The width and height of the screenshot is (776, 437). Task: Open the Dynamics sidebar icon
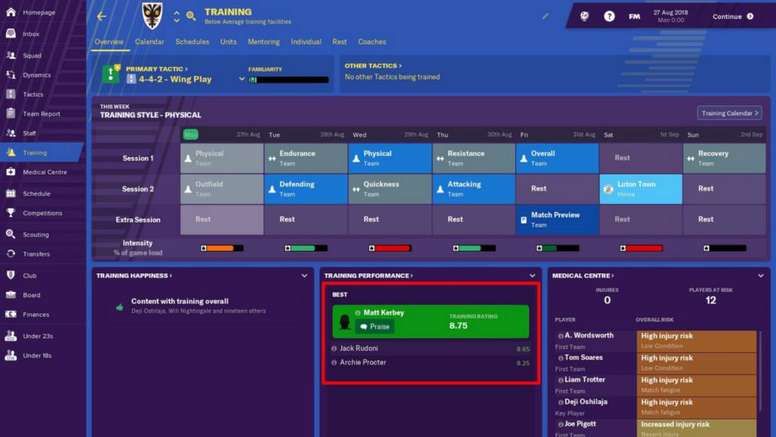tap(11, 75)
